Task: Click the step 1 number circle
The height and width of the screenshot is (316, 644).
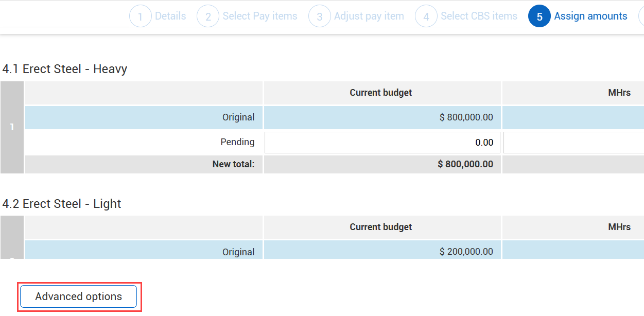Action: (x=140, y=16)
